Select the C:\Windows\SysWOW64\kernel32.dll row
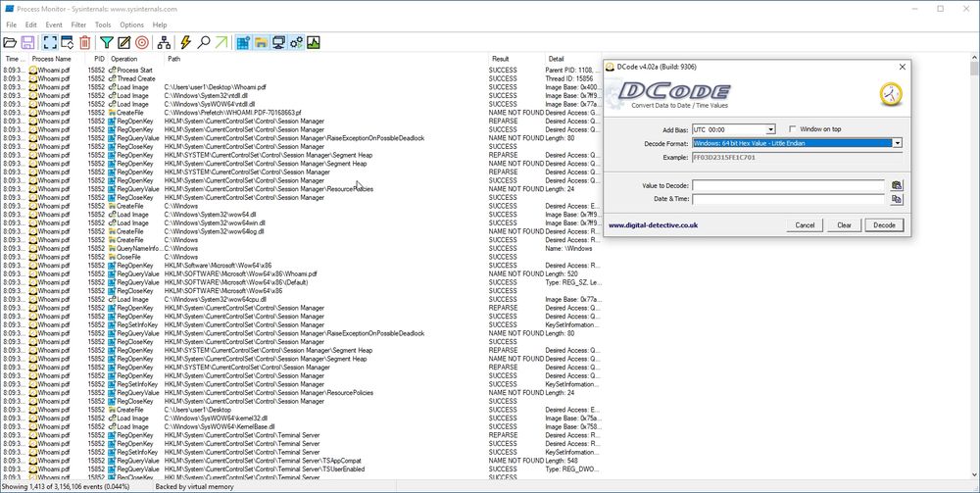 click(x=302, y=418)
